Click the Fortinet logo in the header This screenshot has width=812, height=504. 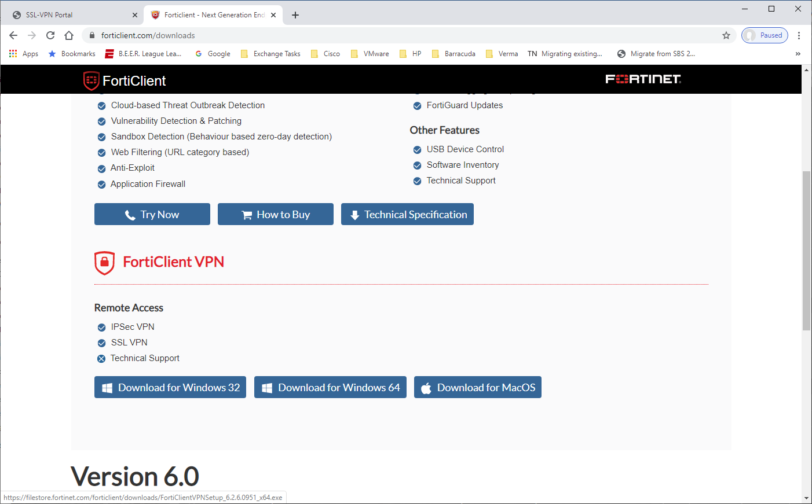tap(643, 79)
